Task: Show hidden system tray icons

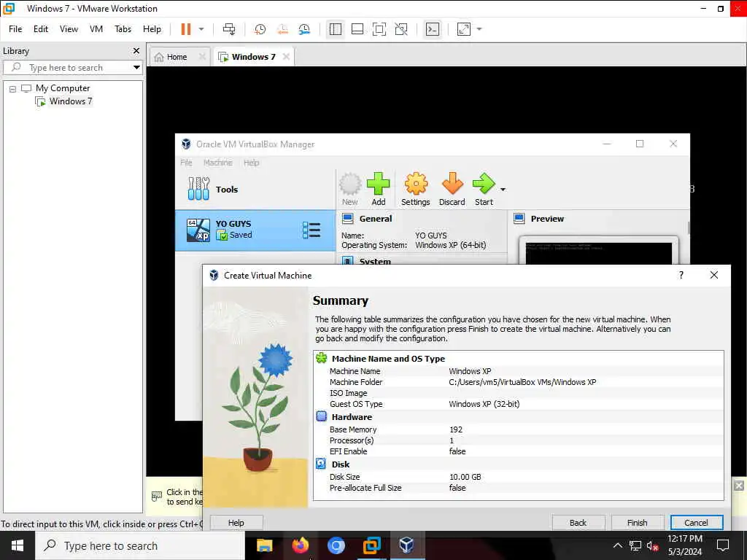Action: point(617,545)
